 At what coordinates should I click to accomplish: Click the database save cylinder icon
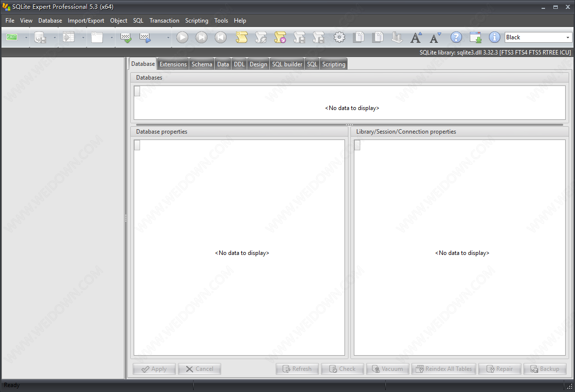coord(40,37)
